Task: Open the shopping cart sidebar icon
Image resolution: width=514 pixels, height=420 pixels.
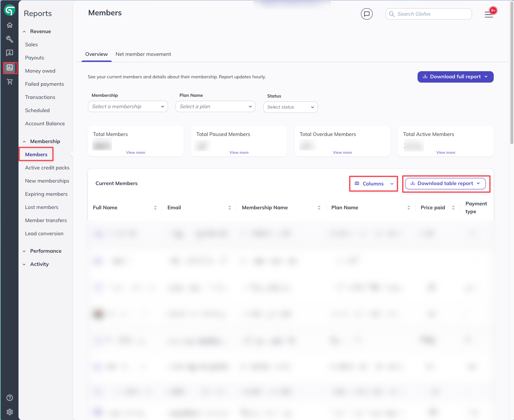Action: (10, 82)
